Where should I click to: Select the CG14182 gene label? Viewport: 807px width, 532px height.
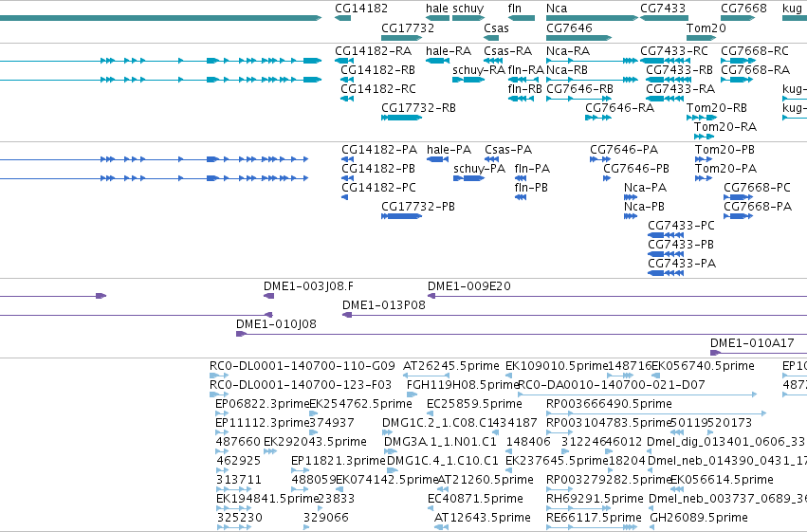[x=360, y=9]
